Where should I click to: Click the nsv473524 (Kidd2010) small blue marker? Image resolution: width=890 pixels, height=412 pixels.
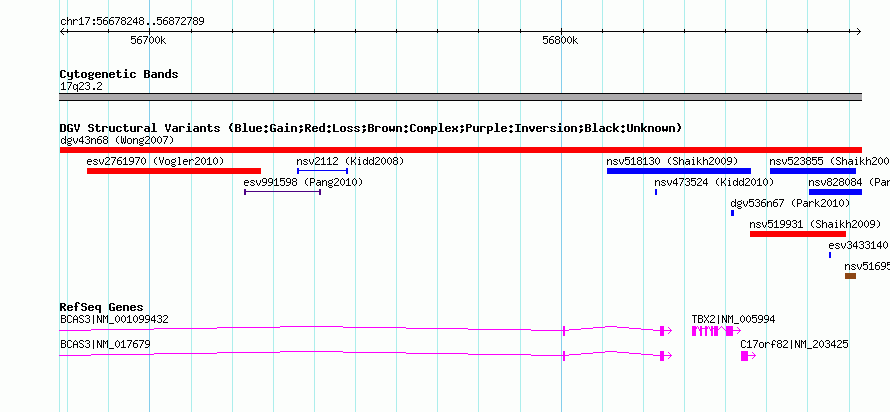click(x=656, y=192)
